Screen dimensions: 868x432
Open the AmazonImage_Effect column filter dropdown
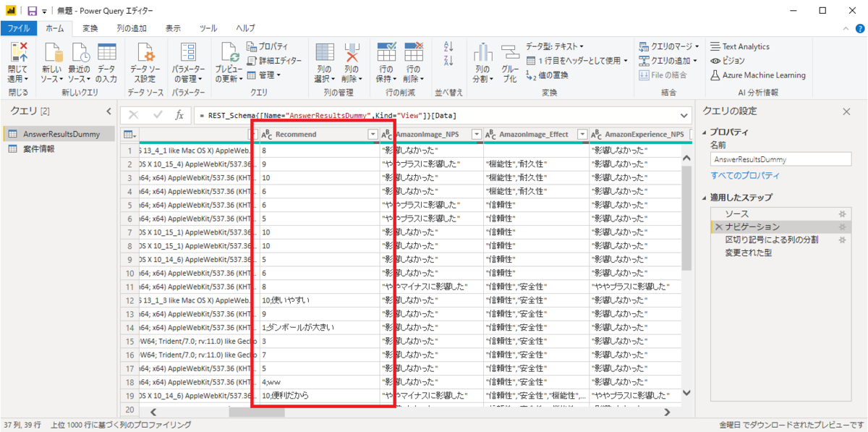583,135
